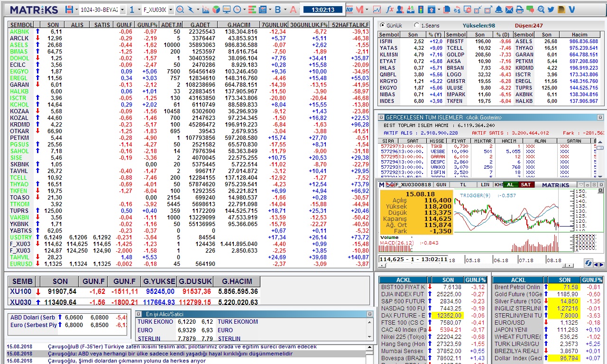
Task: Open the mail envelope icon
Action: point(509,9)
